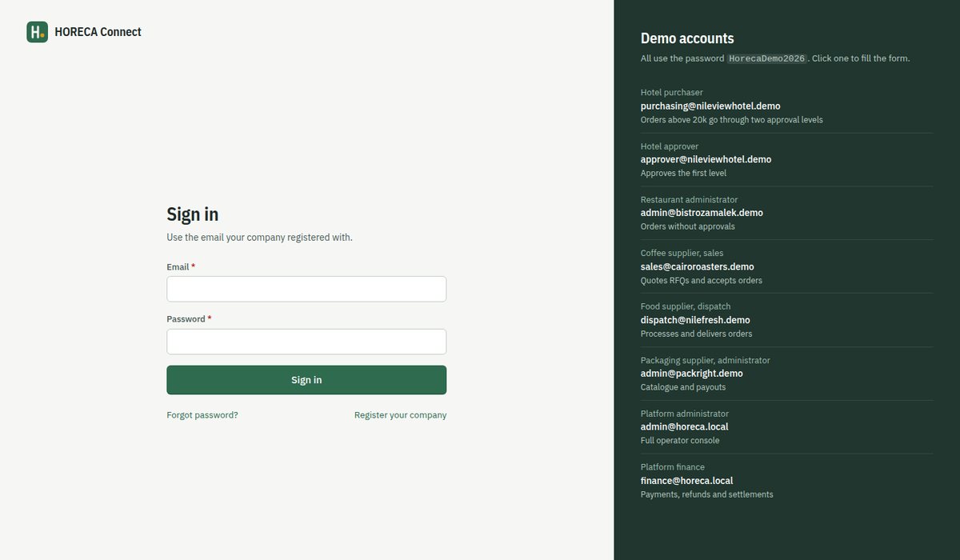Click 'Approves the first level' description
The width and height of the screenshot is (960, 560).
684,173
